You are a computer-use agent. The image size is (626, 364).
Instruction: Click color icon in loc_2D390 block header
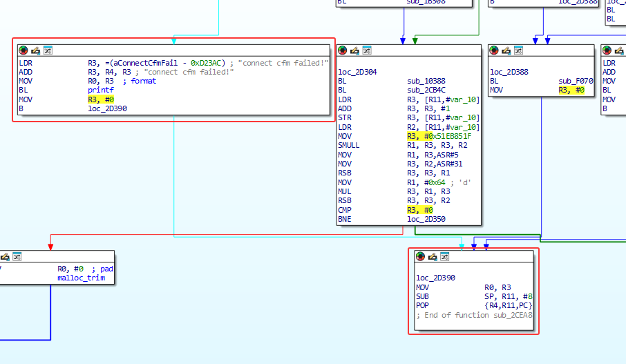pyautogui.click(x=420, y=256)
